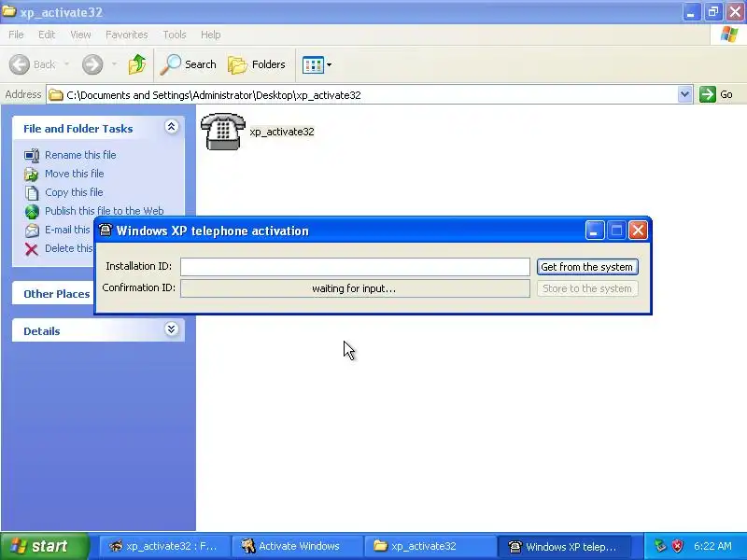
Task: Select the xp_activate32 telephone file icon
Action: click(223, 132)
